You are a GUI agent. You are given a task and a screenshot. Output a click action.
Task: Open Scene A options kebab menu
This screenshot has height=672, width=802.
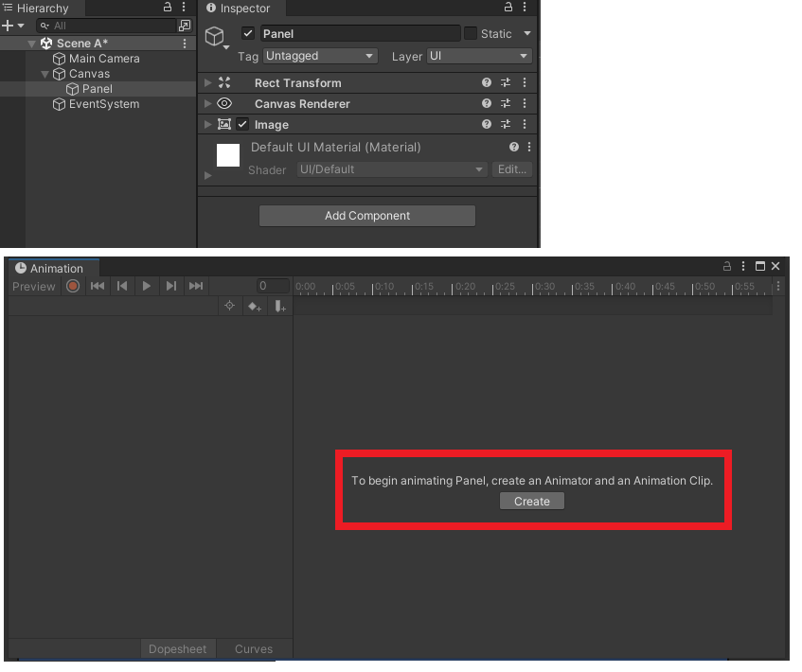tap(185, 44)
